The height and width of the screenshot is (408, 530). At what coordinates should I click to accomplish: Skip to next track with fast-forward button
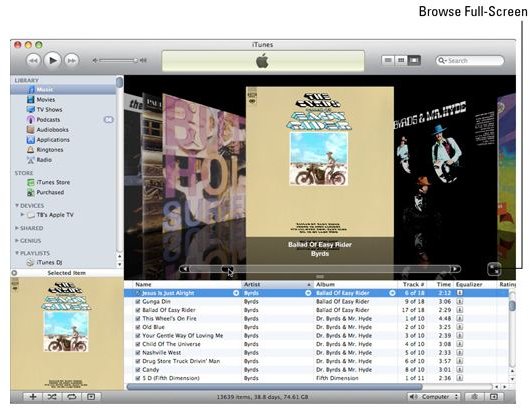pos(72,61)
